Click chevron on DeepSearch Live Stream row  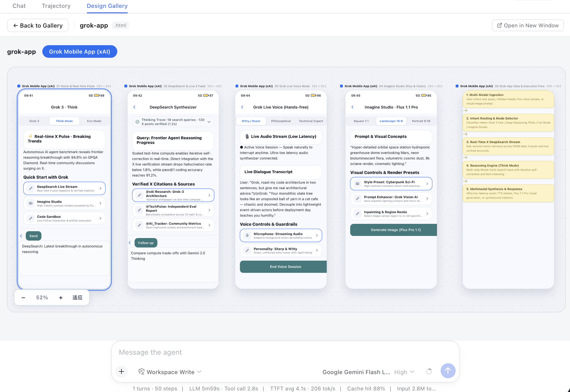pyautogui.click(x=100, y=188)
